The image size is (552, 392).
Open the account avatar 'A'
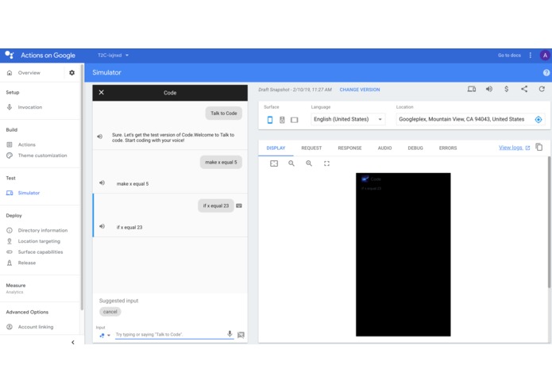[x=545, y=56]
